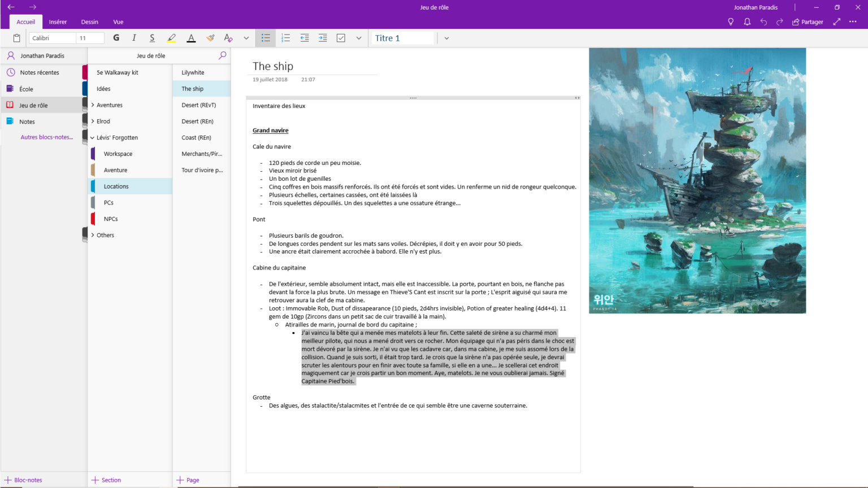Toggle bold formatting
This screenshot has width=868, height=488.
[116, 38]
